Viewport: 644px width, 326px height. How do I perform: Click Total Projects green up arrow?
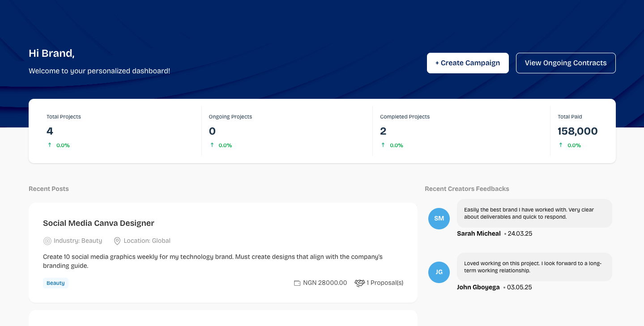[x=50, y=145]
